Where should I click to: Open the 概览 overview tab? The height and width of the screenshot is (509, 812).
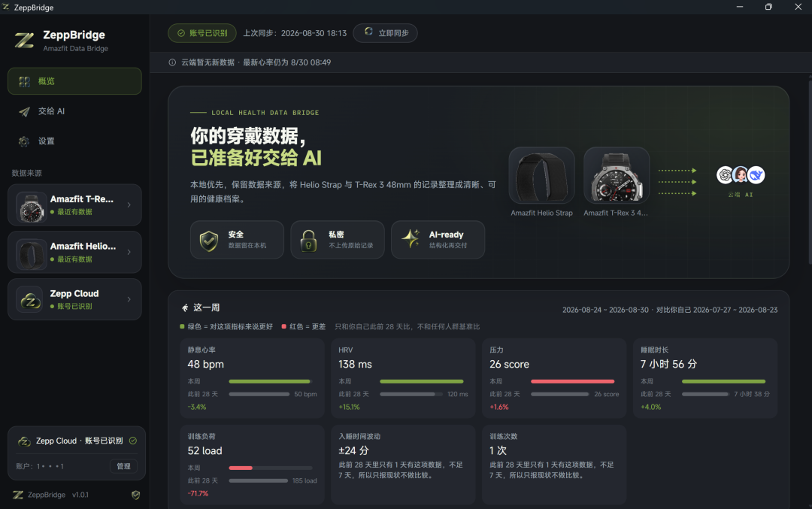point(74,81)
